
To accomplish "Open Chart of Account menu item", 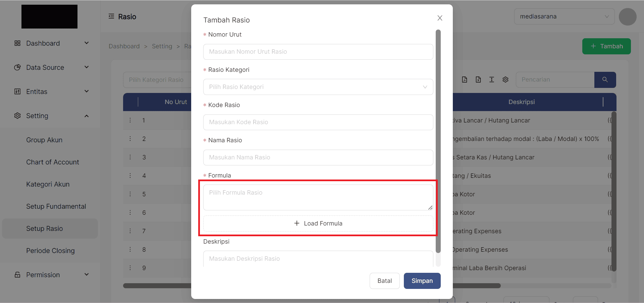I will [x=53, y=162].
